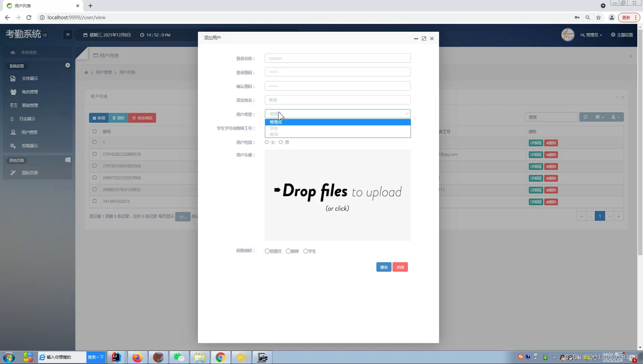Click the 文件展示 sidebar icon

[13, 78]
